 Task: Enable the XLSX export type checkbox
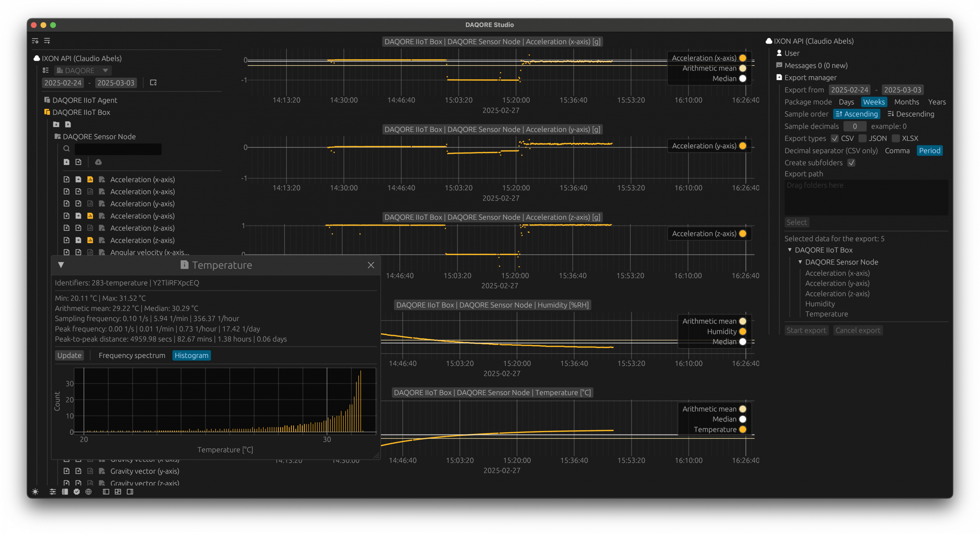(896, 139)
